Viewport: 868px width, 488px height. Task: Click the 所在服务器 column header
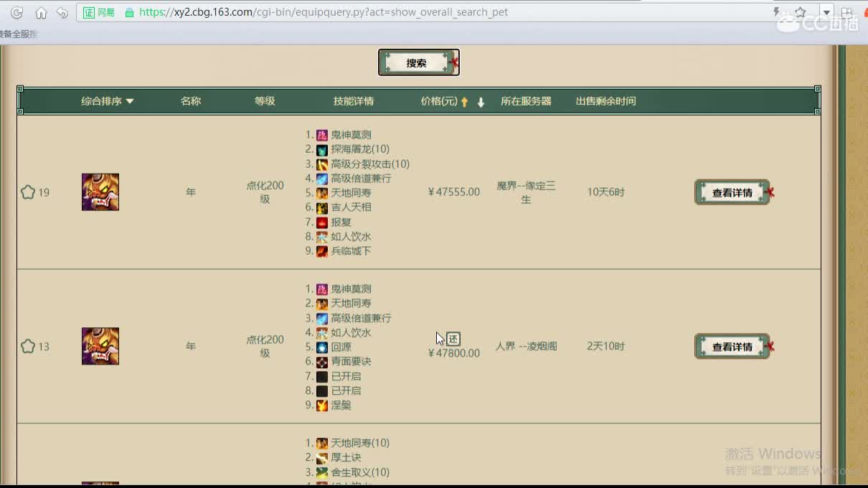[x=526, y=101]
